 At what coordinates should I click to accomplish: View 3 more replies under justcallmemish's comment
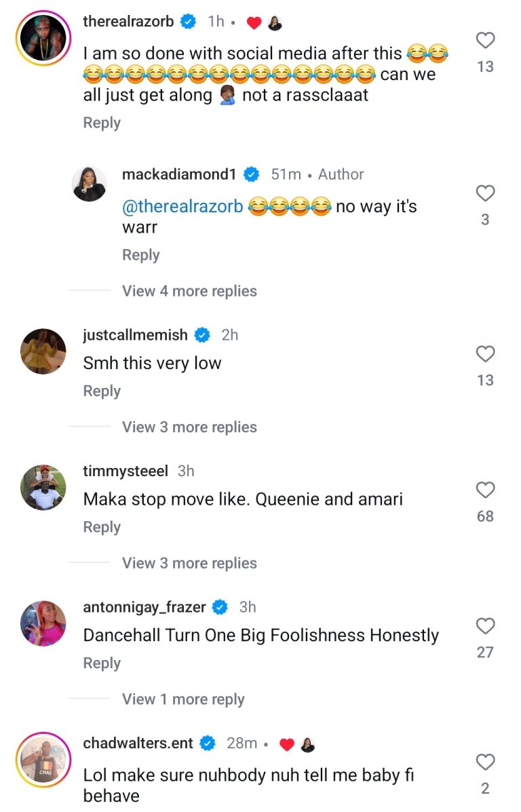coord(189,427)
